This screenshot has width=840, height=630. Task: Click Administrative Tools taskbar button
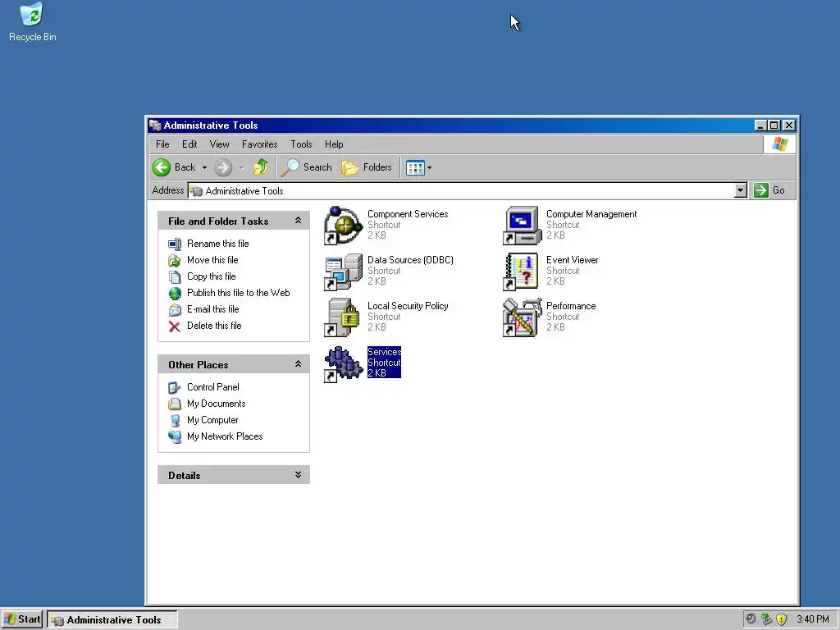tap(112, 619)
